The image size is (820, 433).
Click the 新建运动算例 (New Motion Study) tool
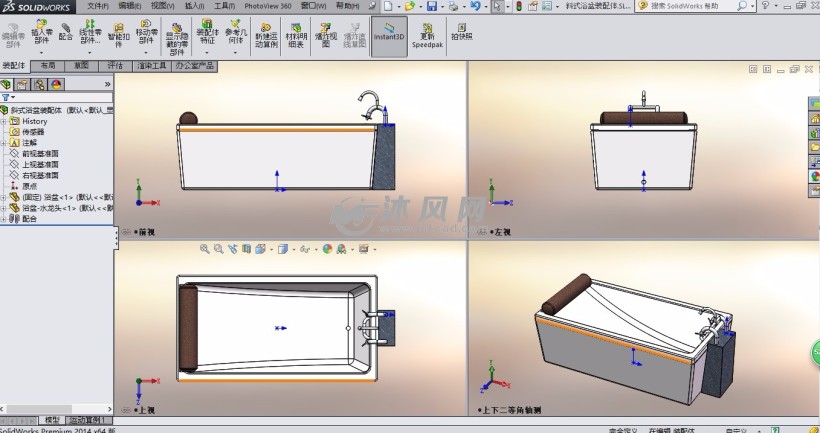pos(266,36)
